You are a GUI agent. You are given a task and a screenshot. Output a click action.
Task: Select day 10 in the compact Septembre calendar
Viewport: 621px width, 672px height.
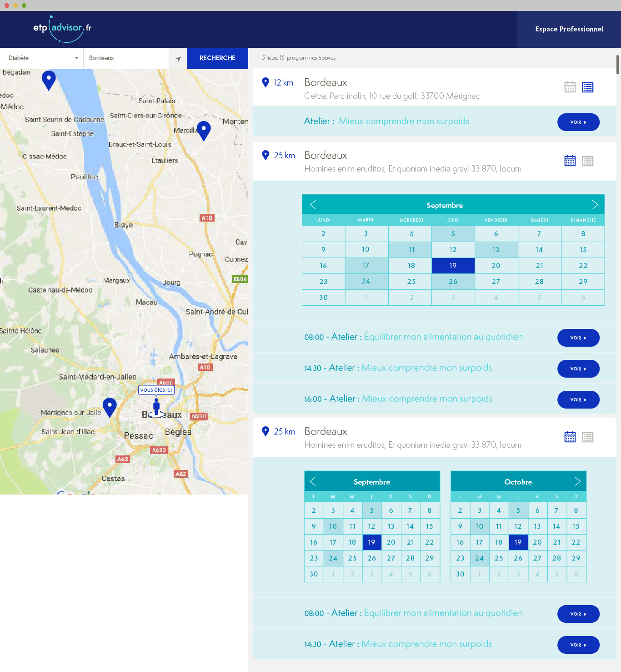pyautogui.click(x=333, y=526)
